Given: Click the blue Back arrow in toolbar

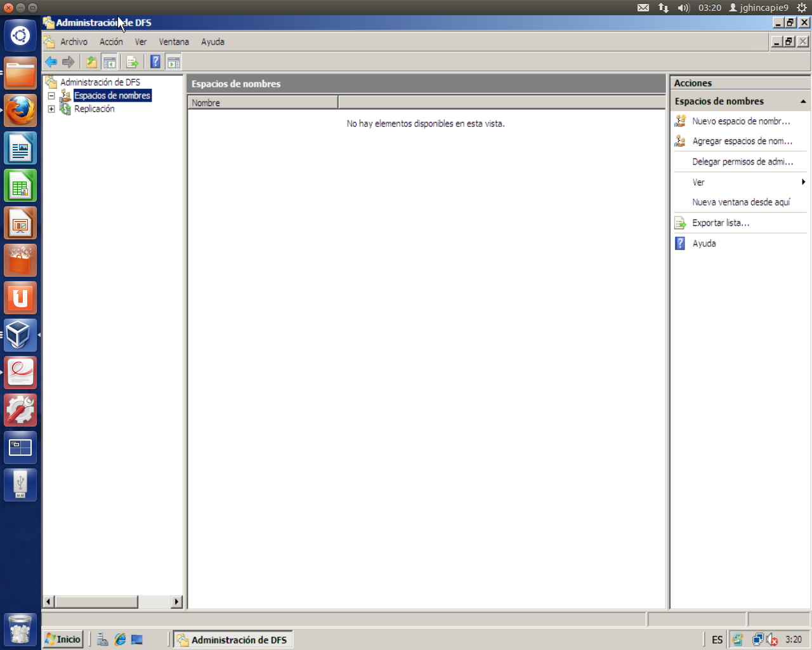Looking at the screenshot, I should click(51, 62).
